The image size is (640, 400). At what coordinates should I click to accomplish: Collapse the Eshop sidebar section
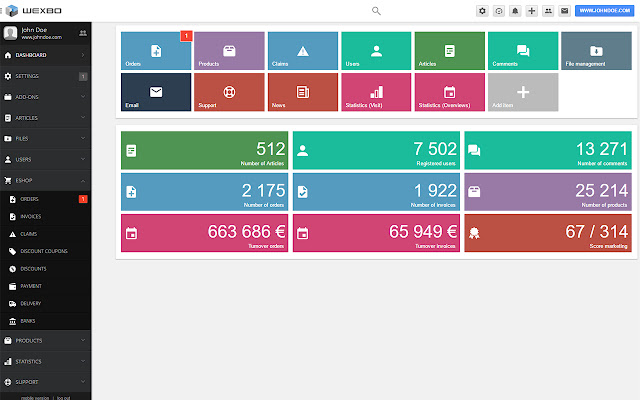(45, 180)
